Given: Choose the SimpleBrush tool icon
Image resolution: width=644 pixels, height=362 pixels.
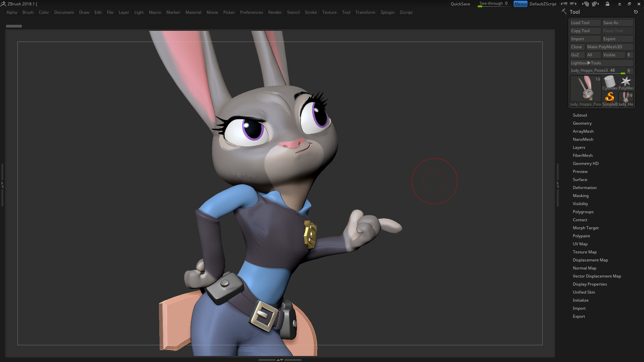Looking at the screenshot, I should [x=609, y=98].
